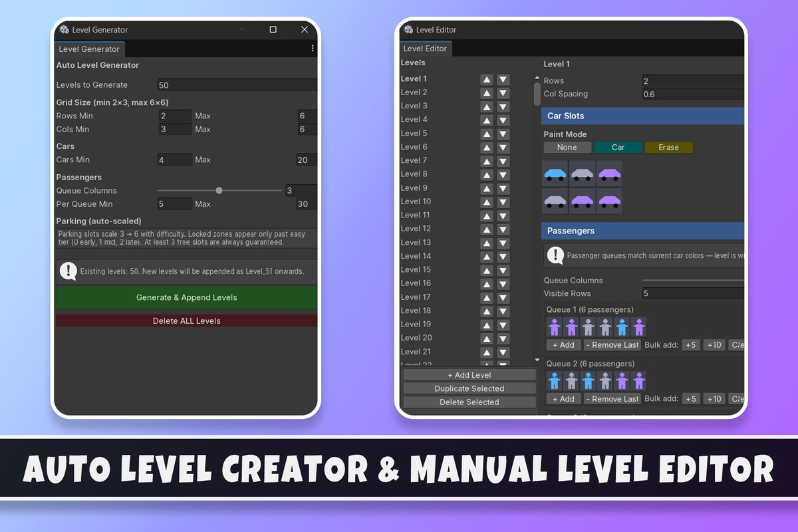The image size is (798, 532).
Task: Click the Cols Min field
Action: pyautogui.click(x=175, y=129)
